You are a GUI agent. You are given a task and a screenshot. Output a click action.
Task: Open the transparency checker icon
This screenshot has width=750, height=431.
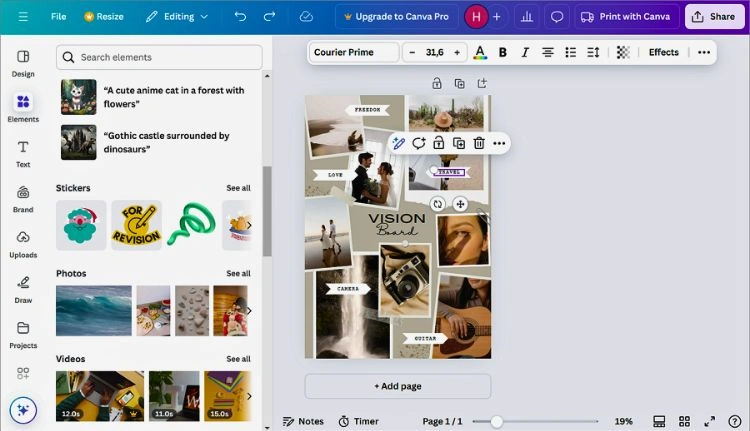623,53
